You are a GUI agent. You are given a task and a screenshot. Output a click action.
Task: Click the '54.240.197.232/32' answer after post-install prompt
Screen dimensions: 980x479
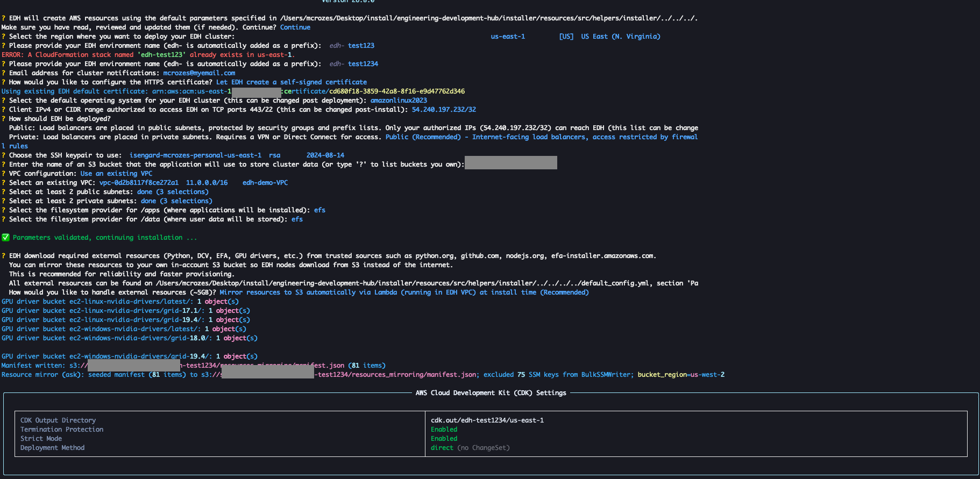tap(444, 110)
